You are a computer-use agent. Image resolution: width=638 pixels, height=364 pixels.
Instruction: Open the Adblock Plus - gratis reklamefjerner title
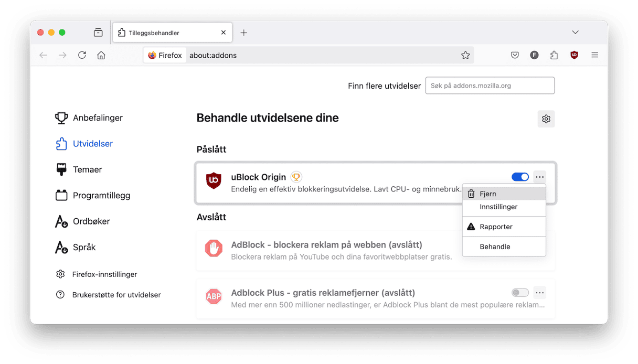coord(323,293)
